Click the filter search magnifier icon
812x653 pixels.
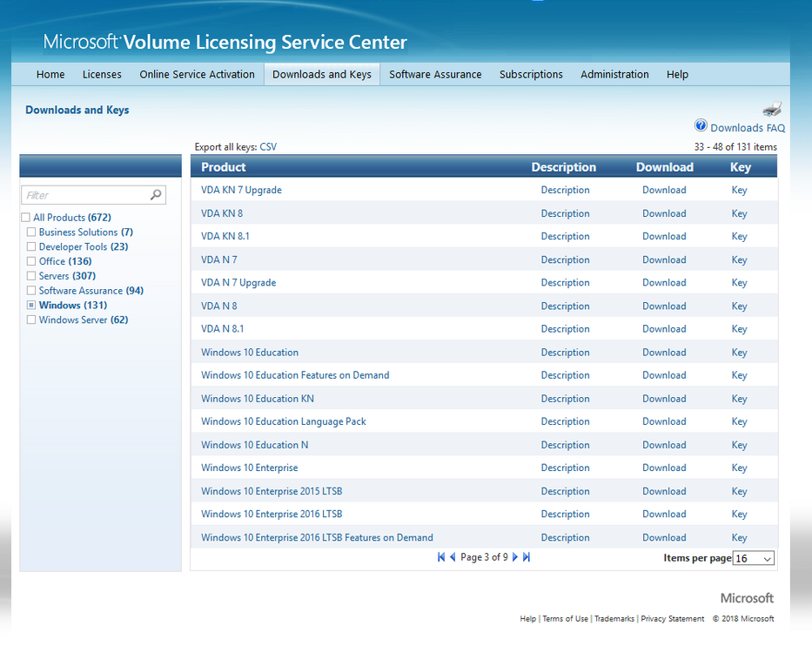156,194
